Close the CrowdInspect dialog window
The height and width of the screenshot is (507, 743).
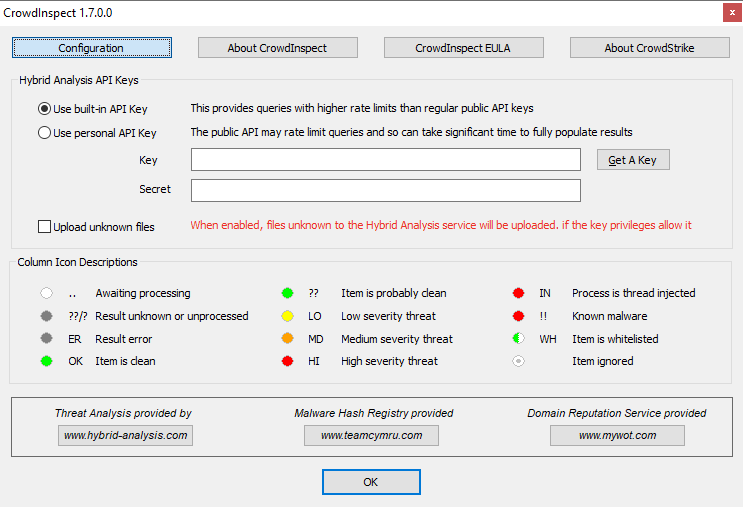coord(732,13)
